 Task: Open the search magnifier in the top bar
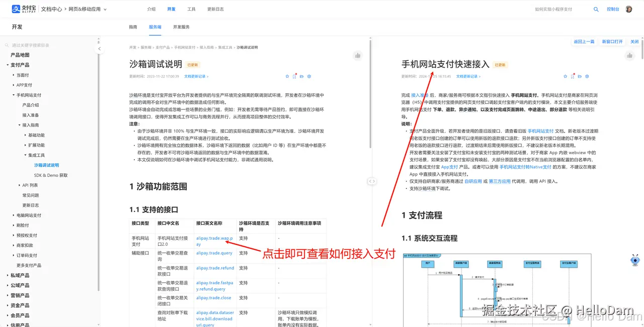(x=596, y=9)
